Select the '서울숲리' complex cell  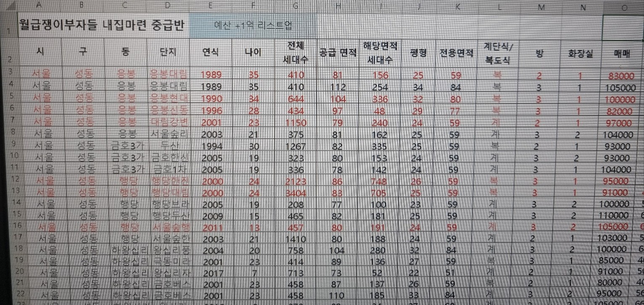coord(169,134)
